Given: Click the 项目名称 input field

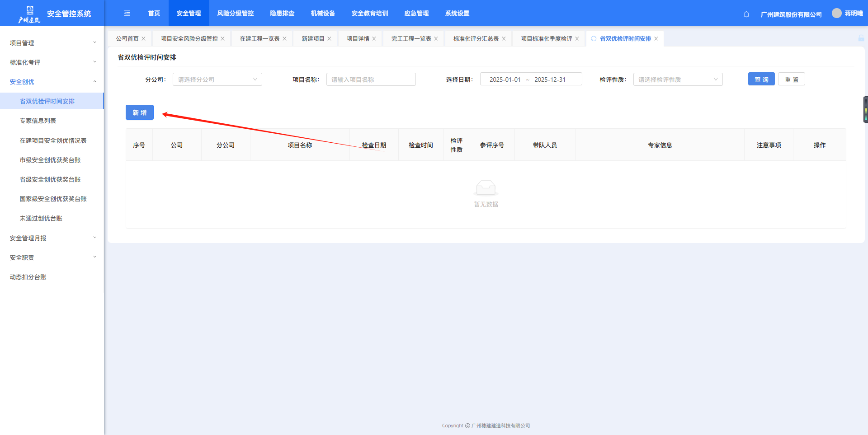Looking at the screenshot, I should (371, 80).
